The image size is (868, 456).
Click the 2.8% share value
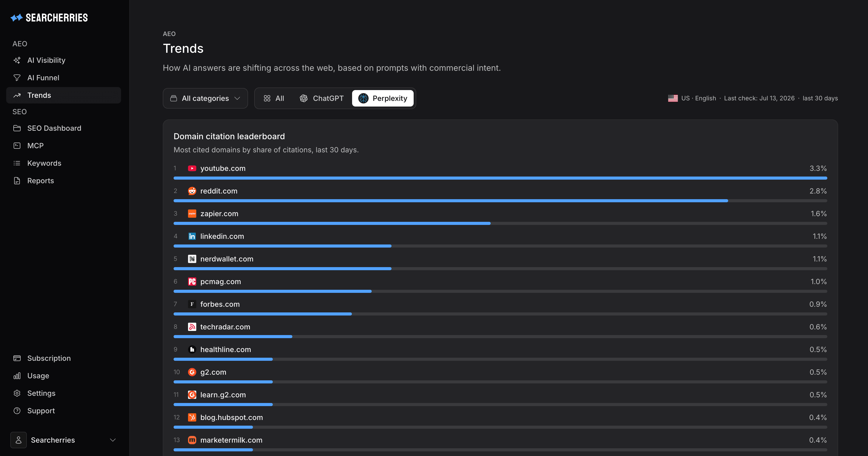(818, 191)
